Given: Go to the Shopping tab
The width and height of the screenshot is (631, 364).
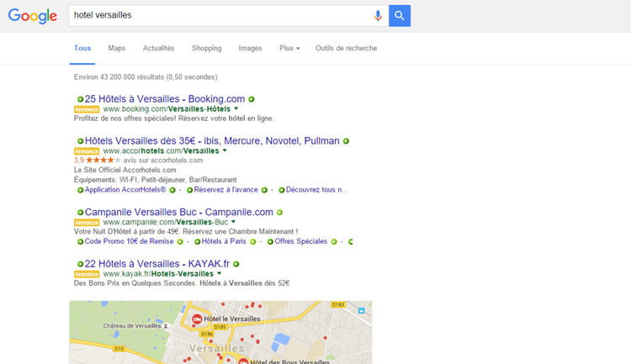Looking at the screenshot, I should (206, 49).
